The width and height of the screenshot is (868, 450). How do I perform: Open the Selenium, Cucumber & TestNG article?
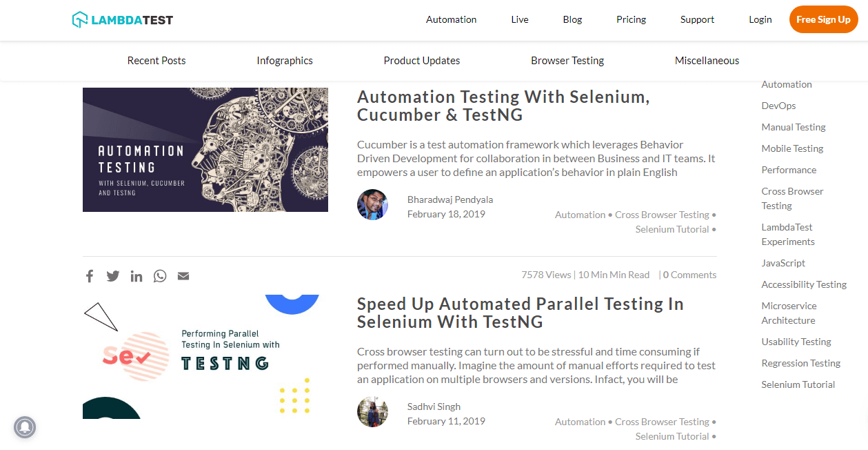[x=503, y=106]
